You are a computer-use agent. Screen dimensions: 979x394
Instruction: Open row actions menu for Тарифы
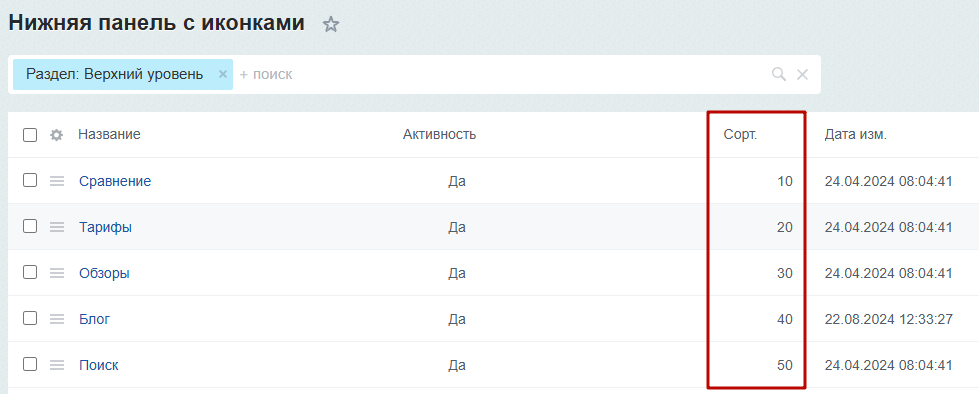tap(57, 227)
